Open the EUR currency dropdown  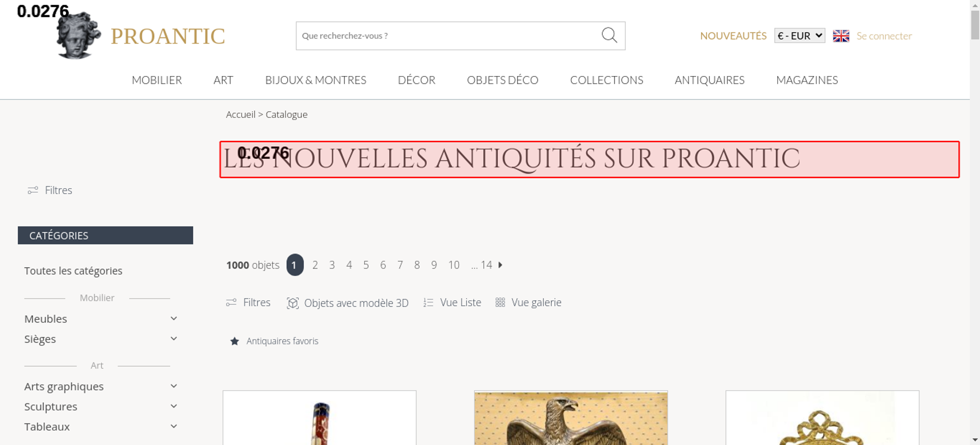click(x=800, y=36)
